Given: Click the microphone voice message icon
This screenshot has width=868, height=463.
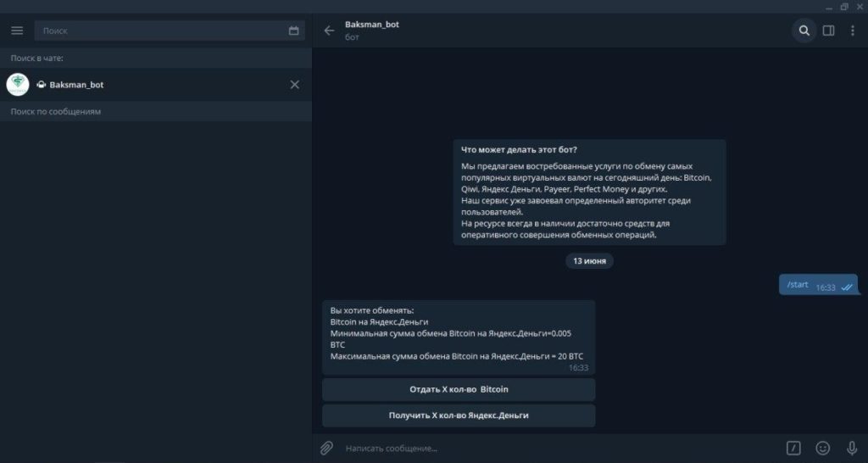Looking at the screenshot, I should point(852,448).
